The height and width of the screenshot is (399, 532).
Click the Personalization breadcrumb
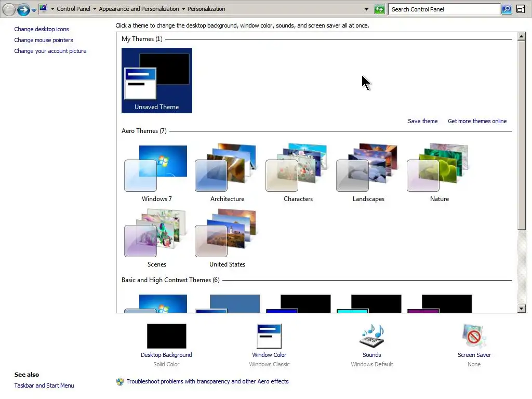[206, 9]
